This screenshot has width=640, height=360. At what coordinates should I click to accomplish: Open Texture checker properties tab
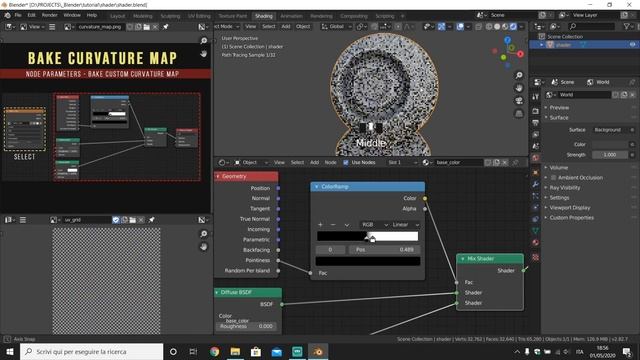click(536, 257)
